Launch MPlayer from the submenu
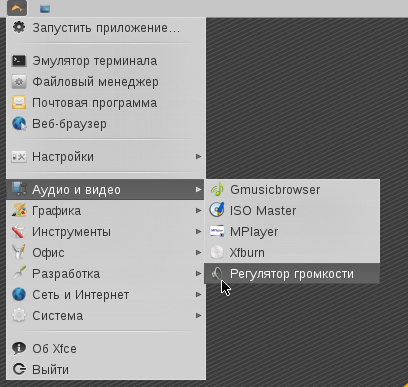This screenshot has height=387, width=408. click(x=292, y=231)
